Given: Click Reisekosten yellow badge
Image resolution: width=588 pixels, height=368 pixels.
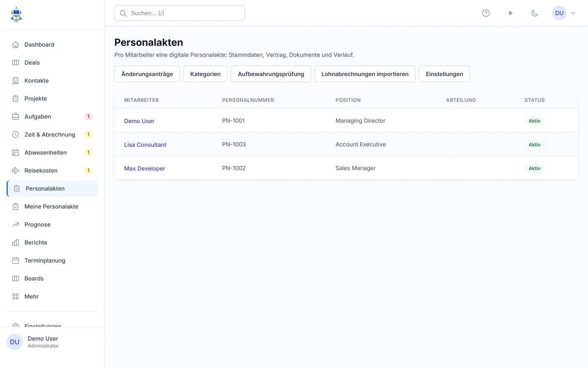Looking at the screenshot, I should [88, 171].
